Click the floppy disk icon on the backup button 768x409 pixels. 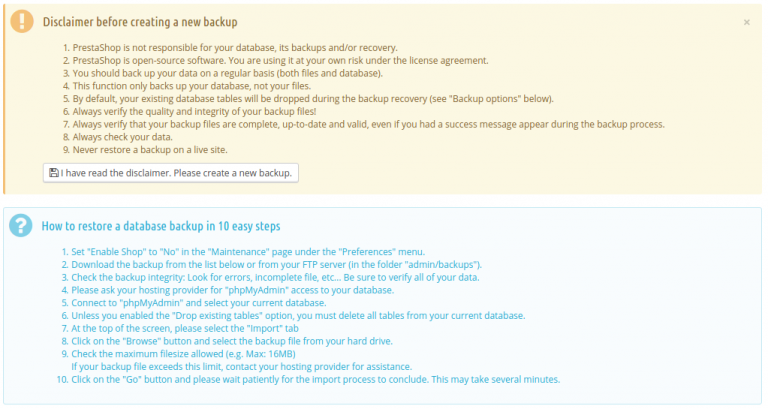click(x=54, y=173)
